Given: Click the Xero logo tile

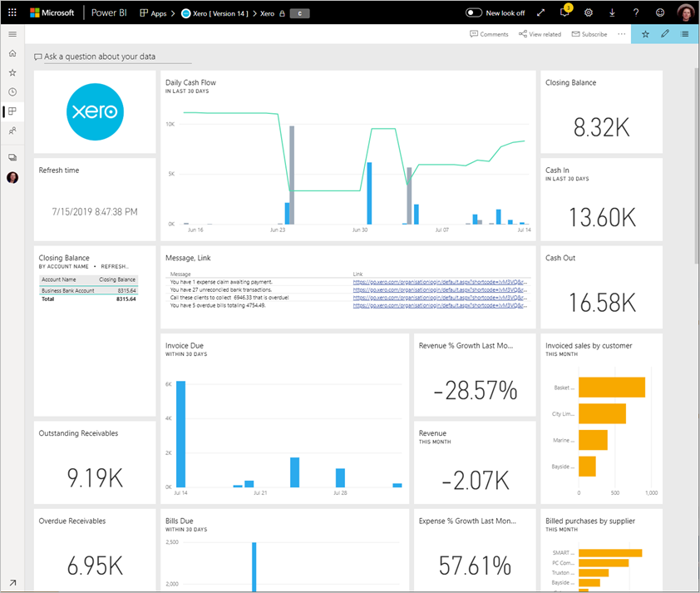Looking at the screenshot, I should click(95, 111).
